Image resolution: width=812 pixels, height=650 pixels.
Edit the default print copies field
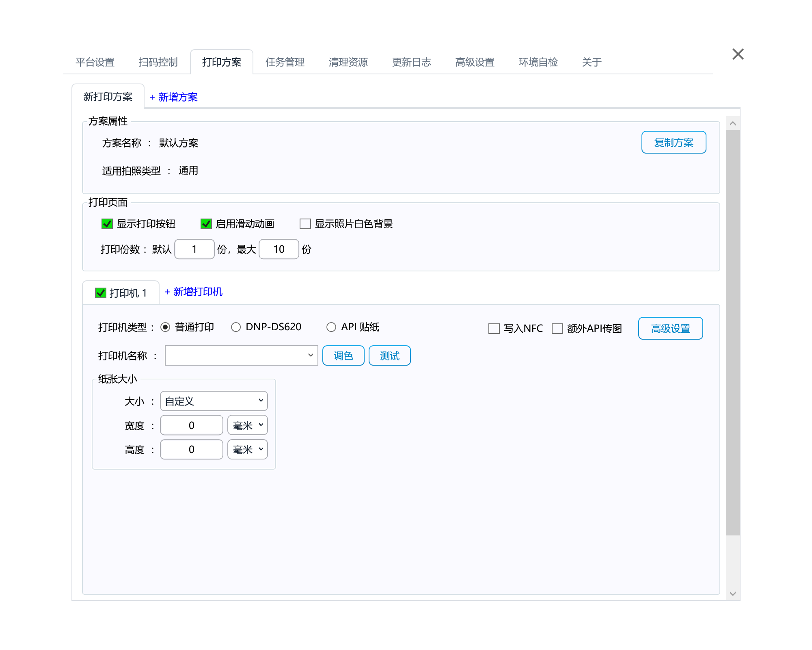194,249
